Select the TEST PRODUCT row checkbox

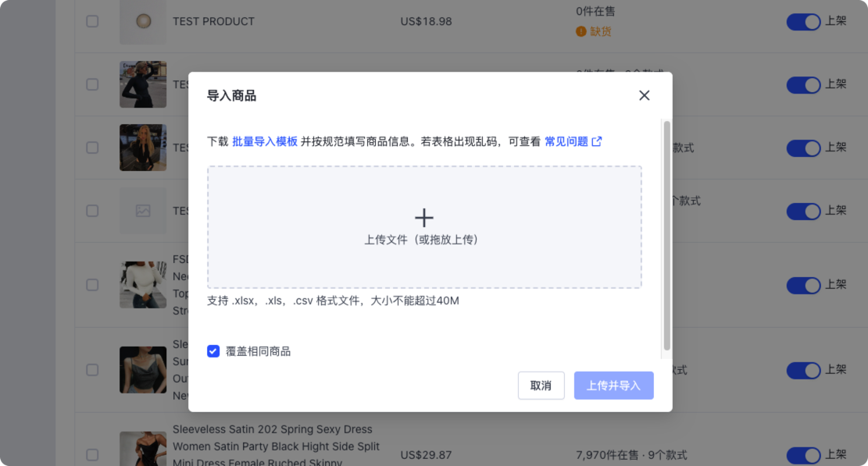(x=92, y=22)
